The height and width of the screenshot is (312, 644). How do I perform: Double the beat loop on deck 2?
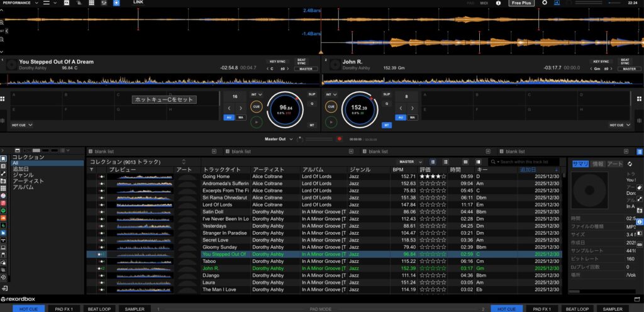click(x=413, y=108)
